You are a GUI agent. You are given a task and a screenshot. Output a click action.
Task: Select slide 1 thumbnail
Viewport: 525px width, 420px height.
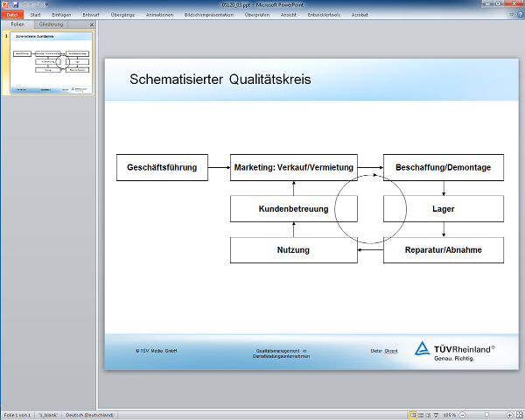[52, 63]
